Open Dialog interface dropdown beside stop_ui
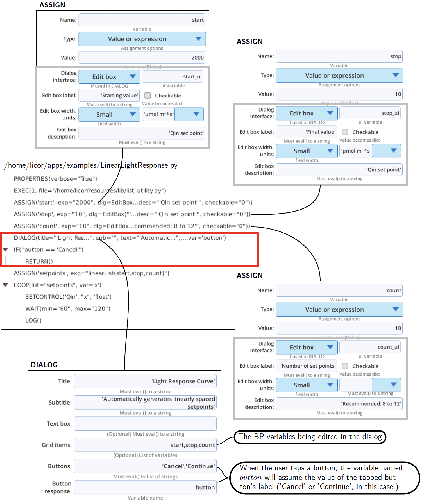 pos(307,113)
